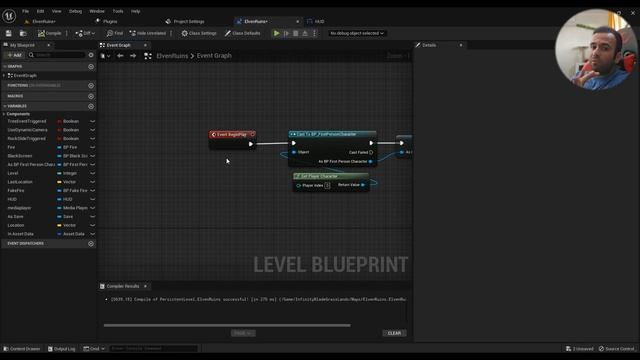
Task: Click the My Blueprint search field
Action: point(56,55)
